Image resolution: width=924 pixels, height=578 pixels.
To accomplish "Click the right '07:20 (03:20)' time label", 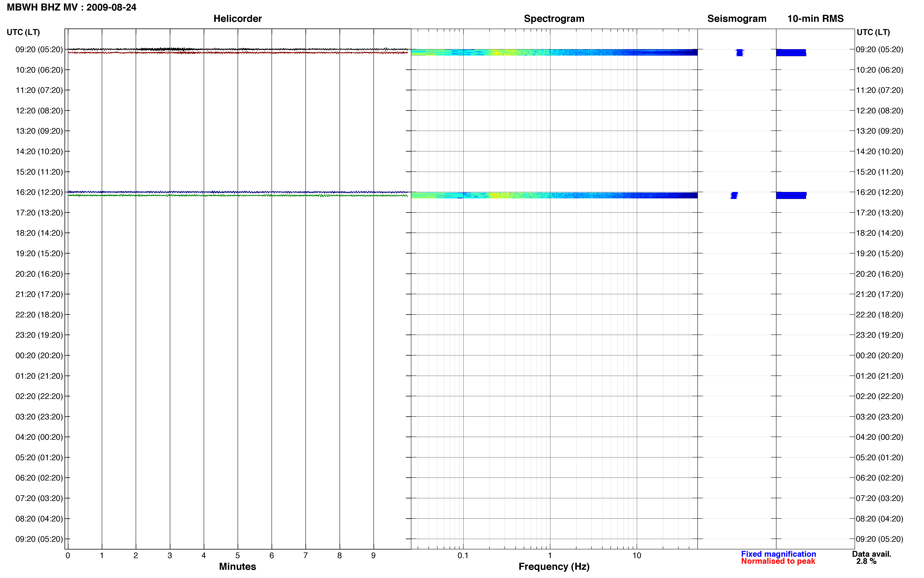I will (879, 498).
